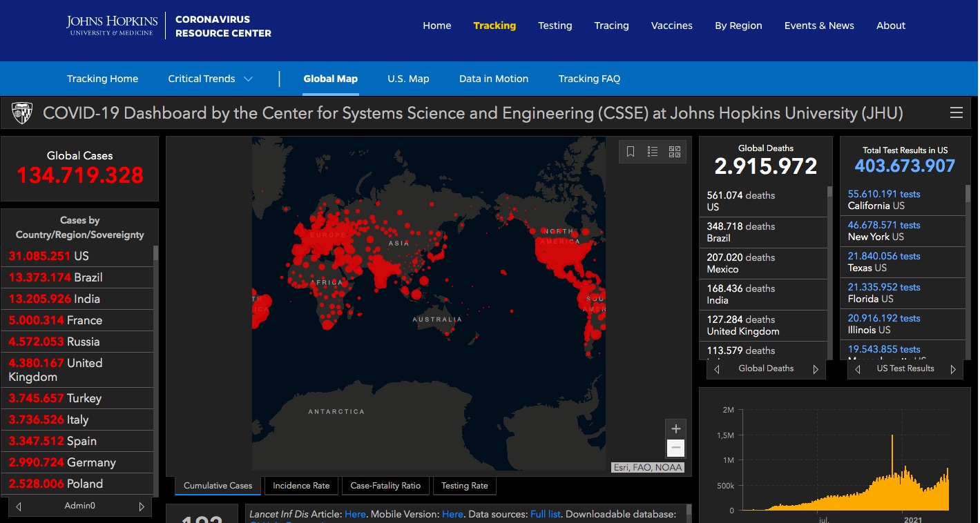Go to previous US Test Results panel
Viewport: 980px width, 523px height.
pyautogui.click(x=858, y=369)
